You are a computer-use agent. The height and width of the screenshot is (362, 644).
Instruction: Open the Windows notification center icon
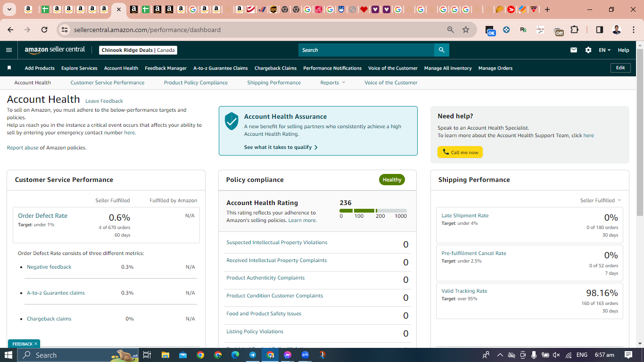click(628, 355)
